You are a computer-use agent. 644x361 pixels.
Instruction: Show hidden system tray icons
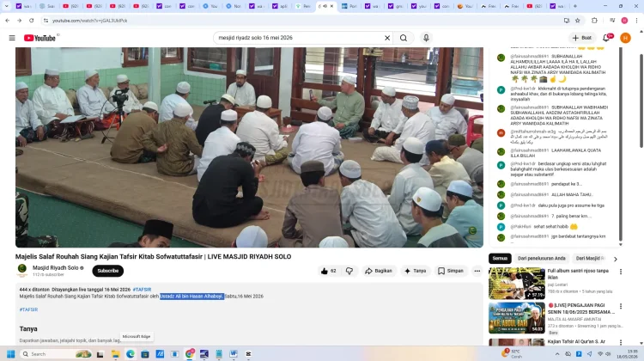[557, 354]
